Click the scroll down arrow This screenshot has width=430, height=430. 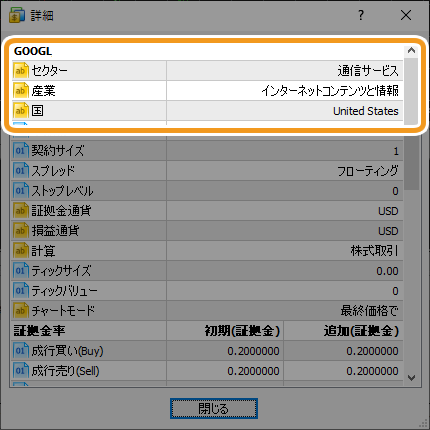click(411, 378)
